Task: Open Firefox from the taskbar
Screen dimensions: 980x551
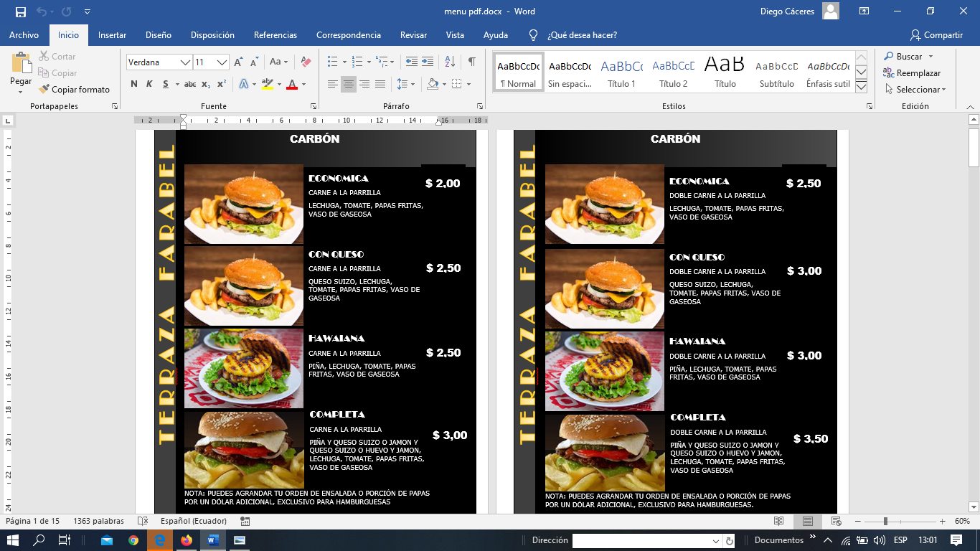Action: (187, 540)
